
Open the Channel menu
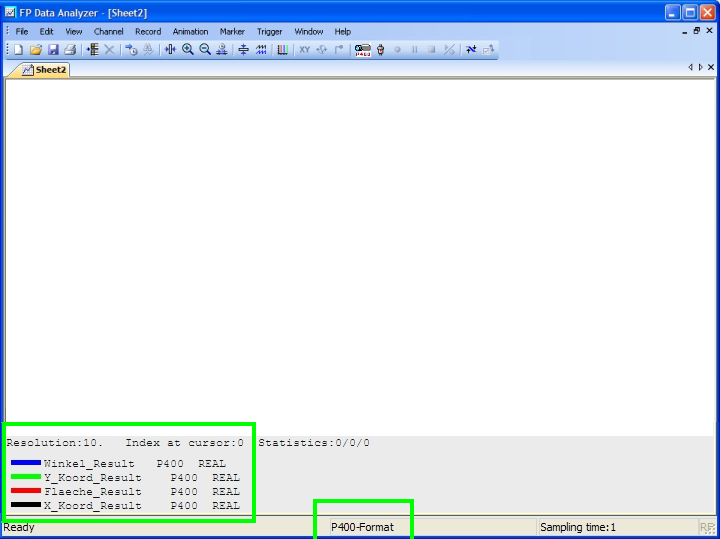pyautogui.click(x=108, y=31)
